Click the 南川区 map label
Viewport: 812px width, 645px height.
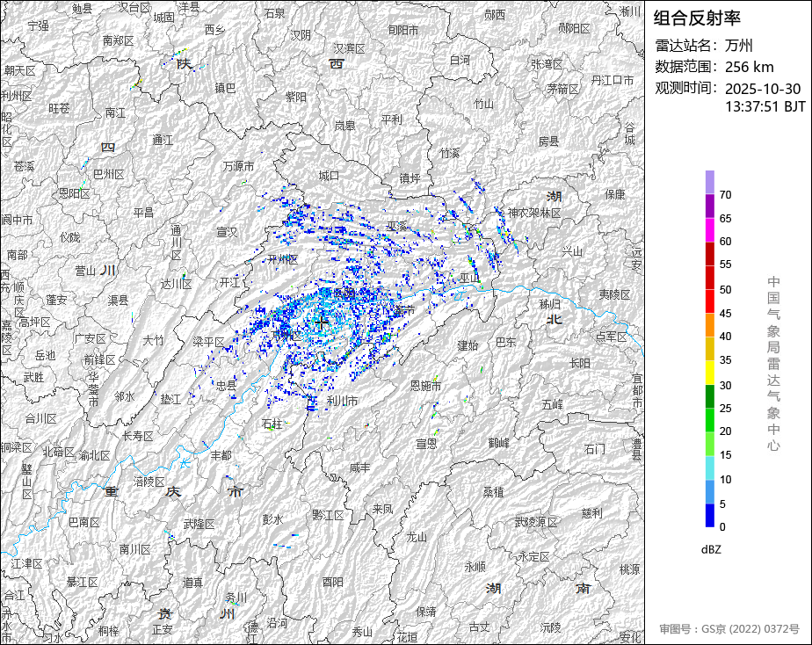135,549
